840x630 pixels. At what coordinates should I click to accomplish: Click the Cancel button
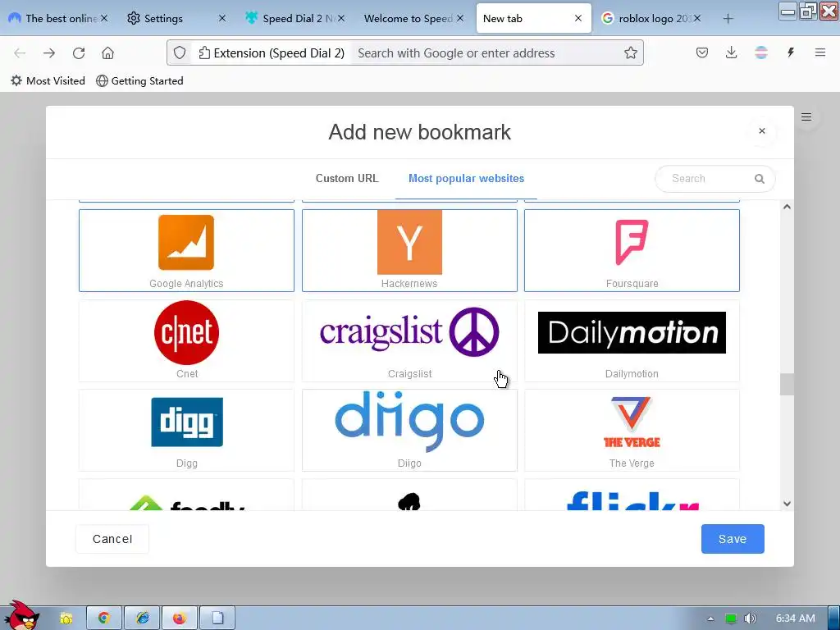[x=112, y=539]
